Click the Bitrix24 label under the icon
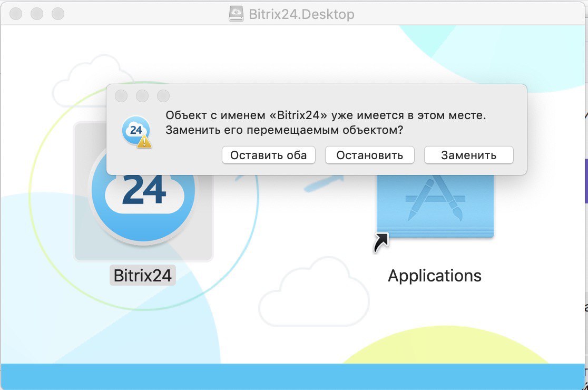This screenshot has width=588, height=390. click(x=142, y=276)
